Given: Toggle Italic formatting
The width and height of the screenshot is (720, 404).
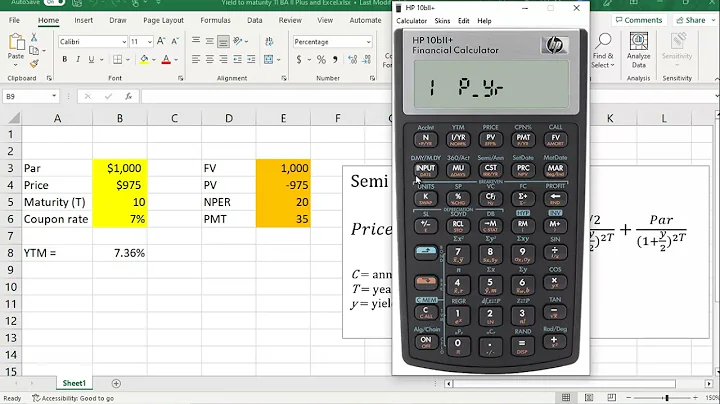Looking at the screenshot, I should [78, 59].
